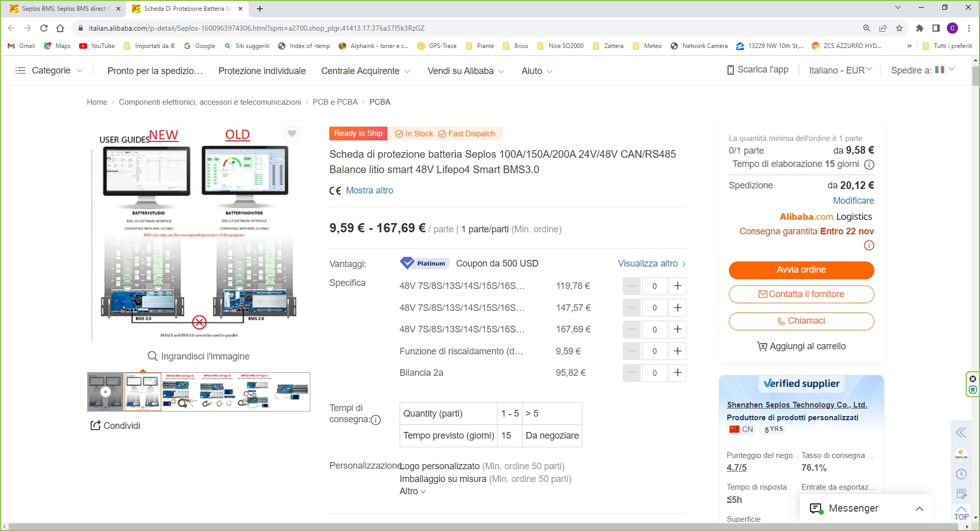The height and width of the screenshot is (531, 980).
Task: Select the last BMS board thumbnail
Action: click(x=291, y=392)
